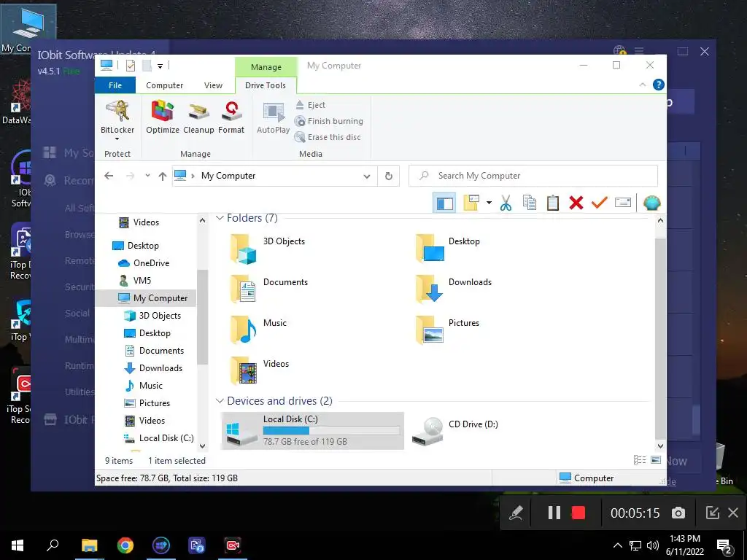Collapse the Folders (7) group

point(220,218)
